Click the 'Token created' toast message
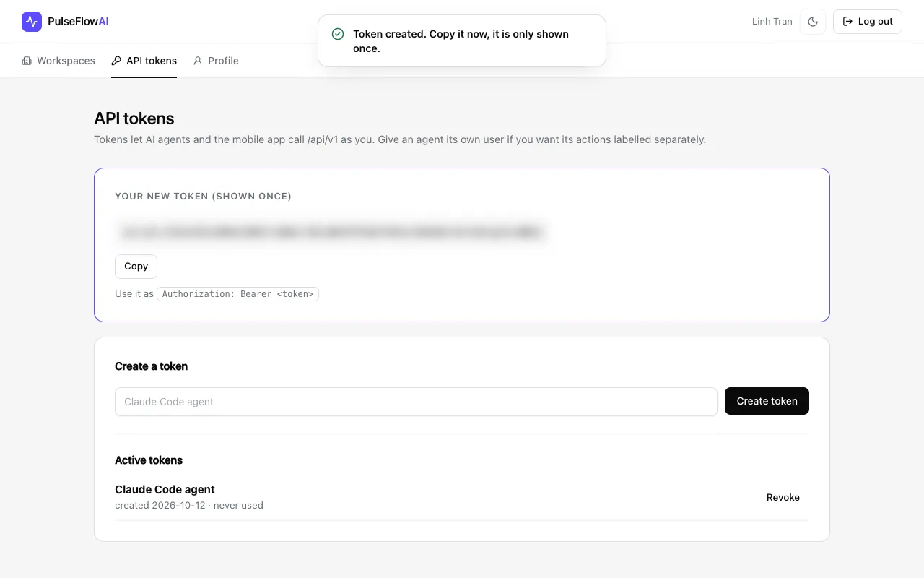 [x=461, y=41]
